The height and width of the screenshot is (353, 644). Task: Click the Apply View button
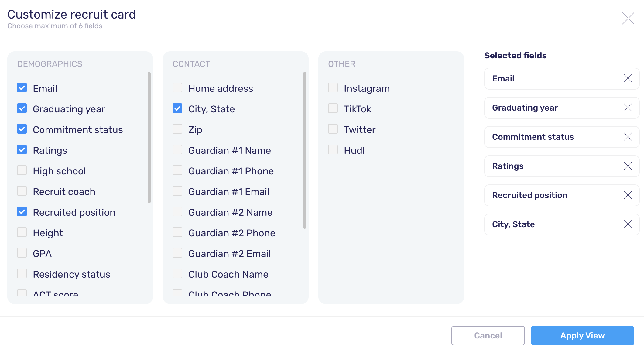click(582, 335)
